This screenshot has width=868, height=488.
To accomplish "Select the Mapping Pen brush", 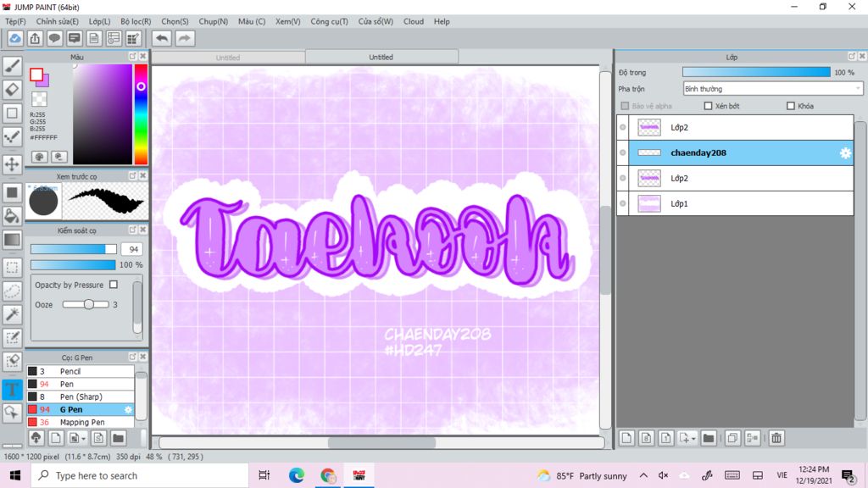I will 82,422.
